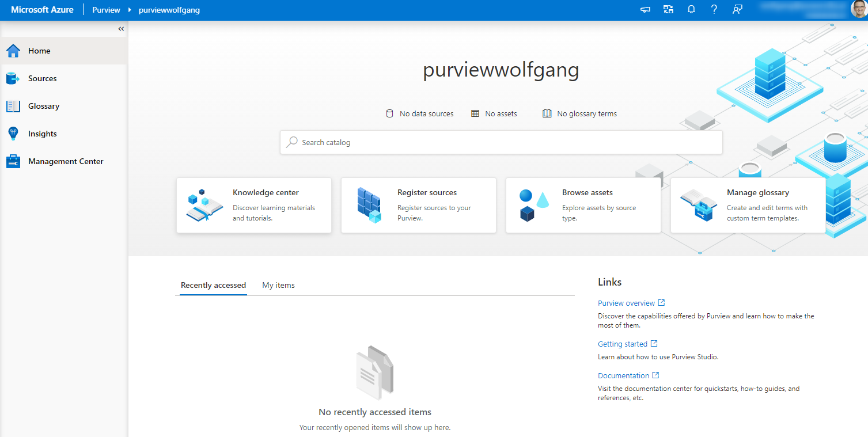Screen dimensions: 868x437
Task: Open the Getting started link
Action: 623,344
